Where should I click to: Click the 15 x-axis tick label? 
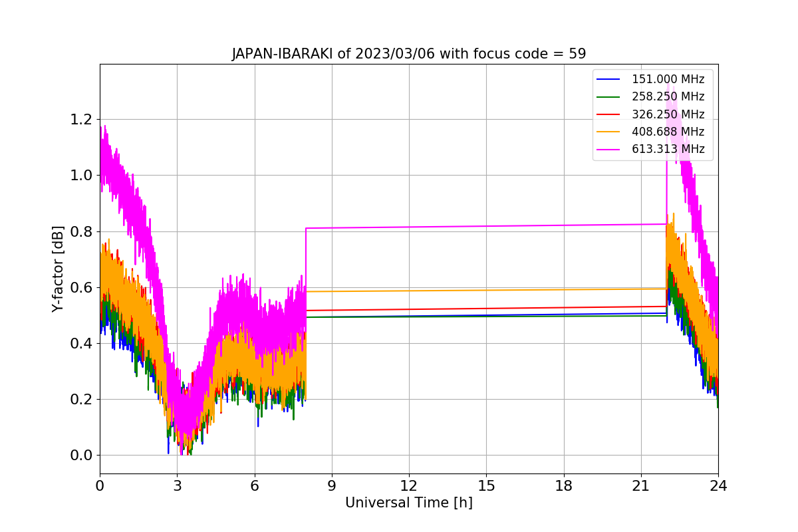tap(486, 486)
